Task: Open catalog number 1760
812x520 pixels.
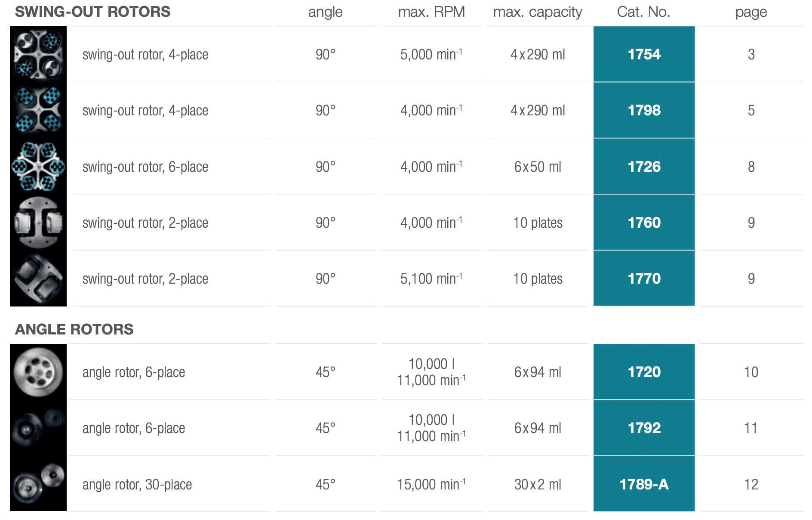Action: (x=644, y=223)
